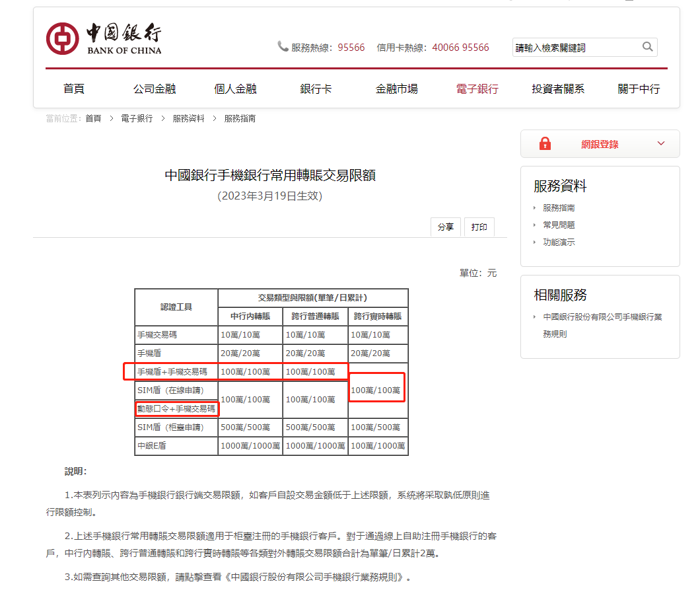Open the 功能演示 sidebar link
Viewport: 700px width, 590px height.
click(x=559, y=242)
